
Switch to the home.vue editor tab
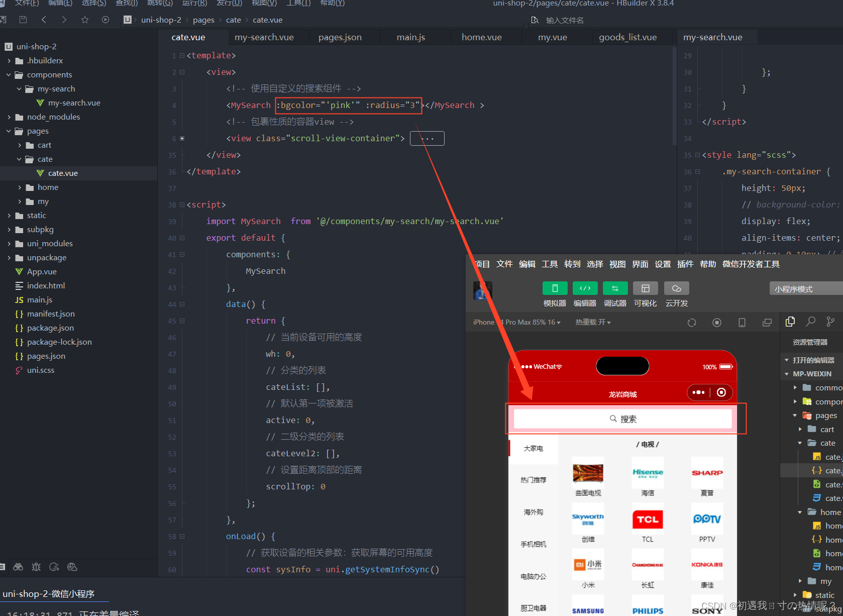click(x=482, y=37)
